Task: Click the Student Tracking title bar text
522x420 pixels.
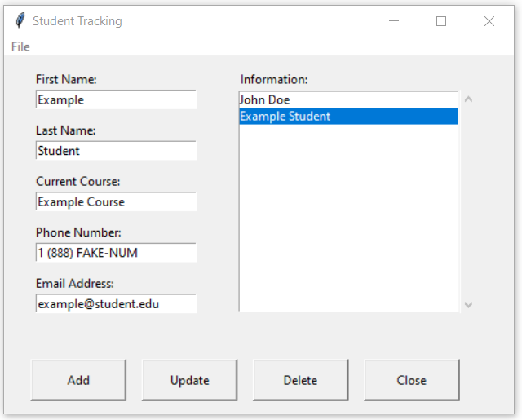Action: 77,21
